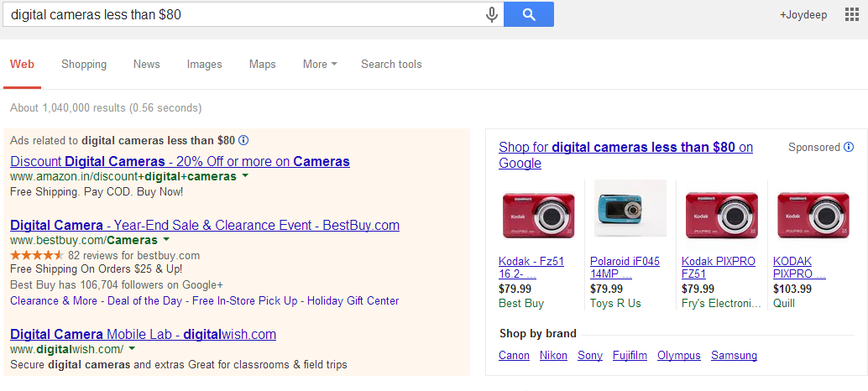This screenshot has height=391, width=868.
Task: Open the BestBuy Year-End Sale ad link
Action: [205, 225]
